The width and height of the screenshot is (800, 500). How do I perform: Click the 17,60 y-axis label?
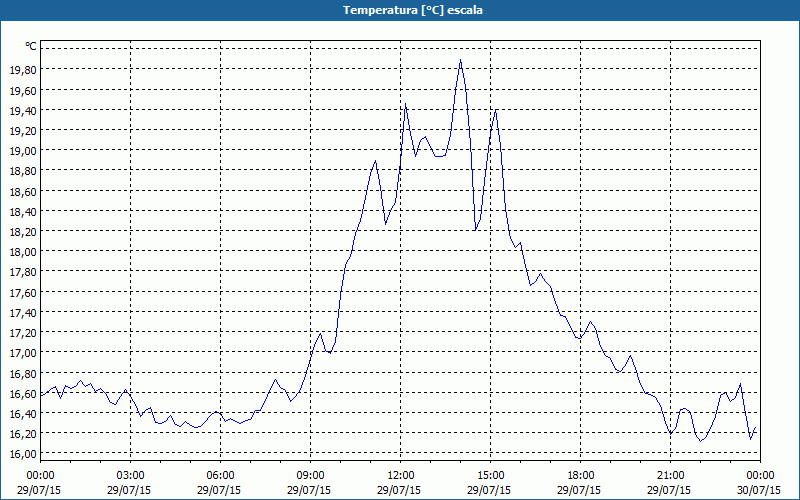click(x=23, y=292)
